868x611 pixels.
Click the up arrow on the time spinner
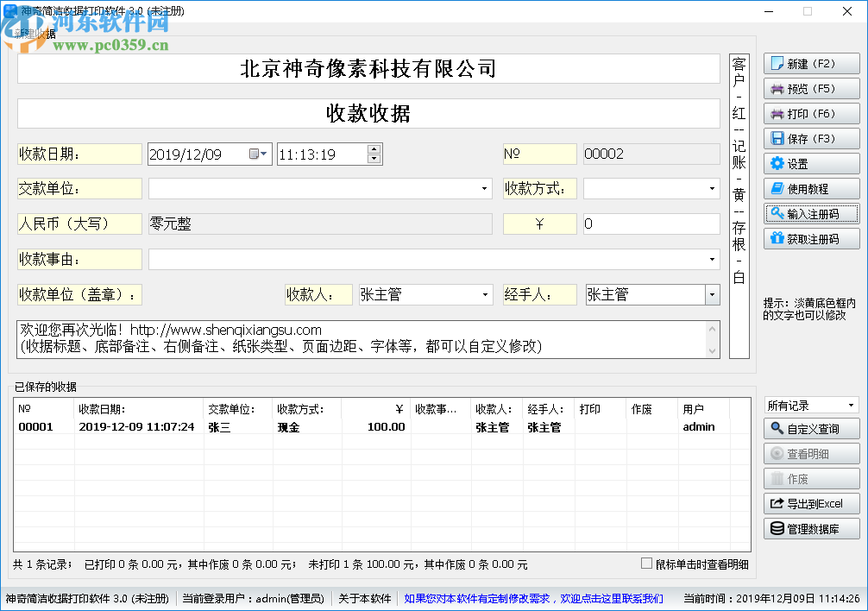tap(374, 148)
